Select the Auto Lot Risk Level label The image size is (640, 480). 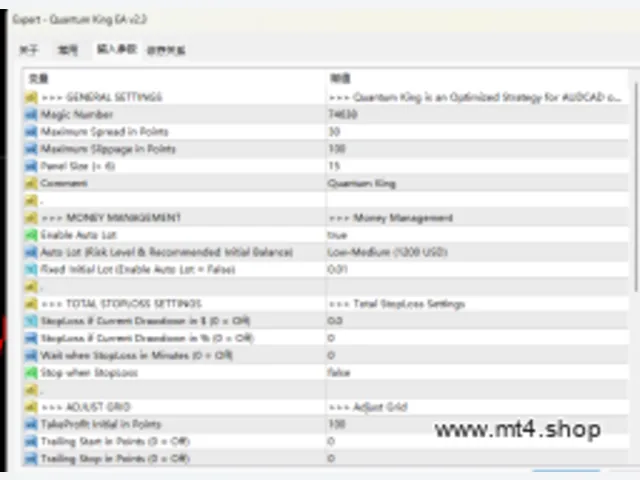point(167,252)
